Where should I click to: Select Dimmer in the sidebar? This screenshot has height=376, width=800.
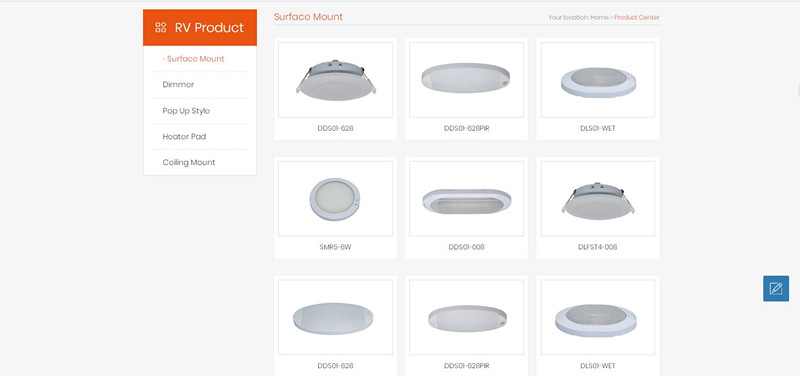coord(178,85)
